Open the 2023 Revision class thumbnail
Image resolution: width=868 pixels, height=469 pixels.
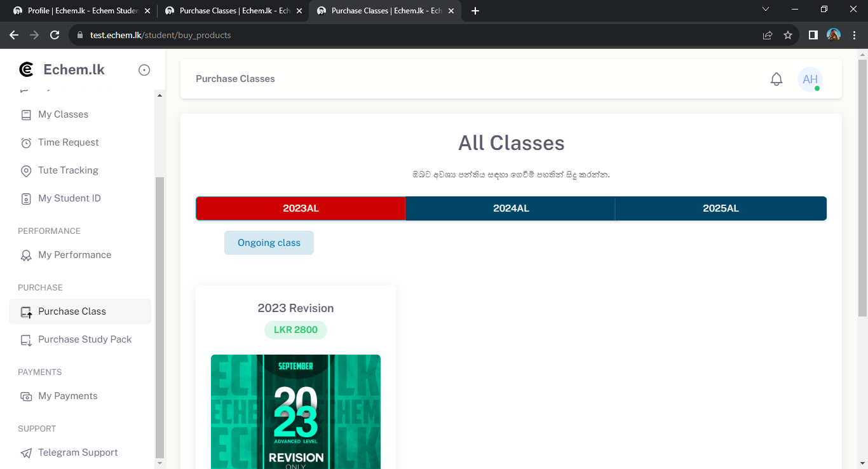click(x=295, y=412)
